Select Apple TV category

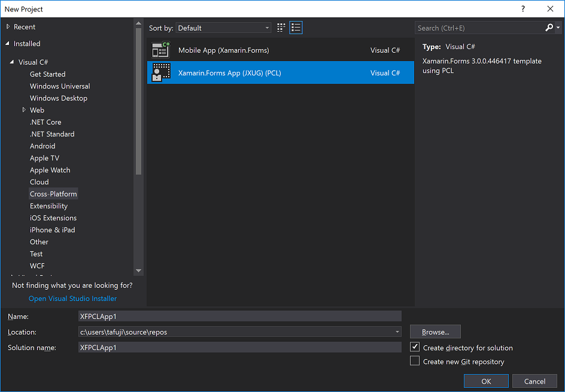[44, 158]
